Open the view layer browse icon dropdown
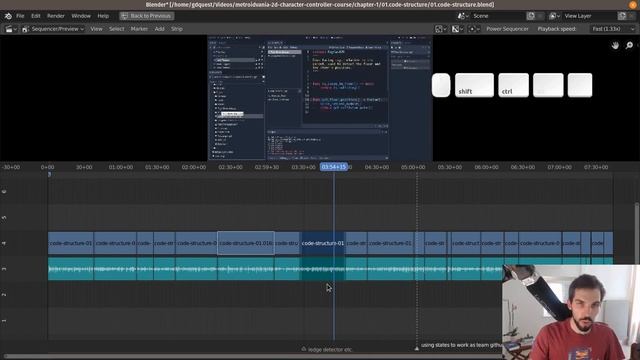640x360 pixels. 554,16
